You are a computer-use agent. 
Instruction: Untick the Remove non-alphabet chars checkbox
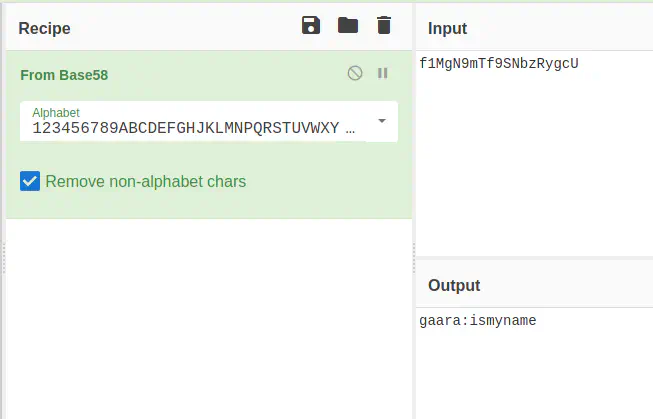(30, 182)
